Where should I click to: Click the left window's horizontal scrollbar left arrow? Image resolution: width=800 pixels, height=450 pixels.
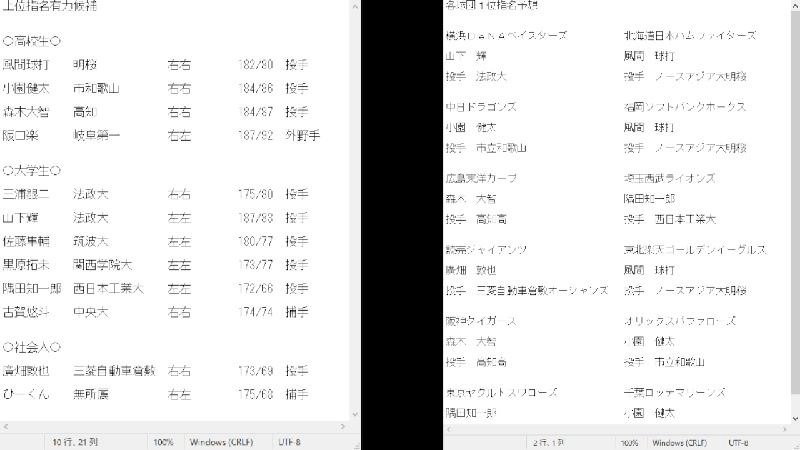[6, 427]
